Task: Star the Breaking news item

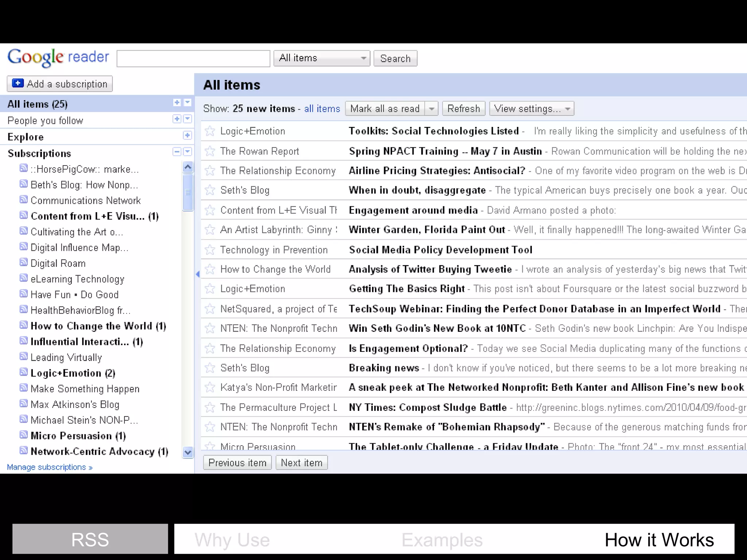Action: pyautogui.click(x=210, y=368)
